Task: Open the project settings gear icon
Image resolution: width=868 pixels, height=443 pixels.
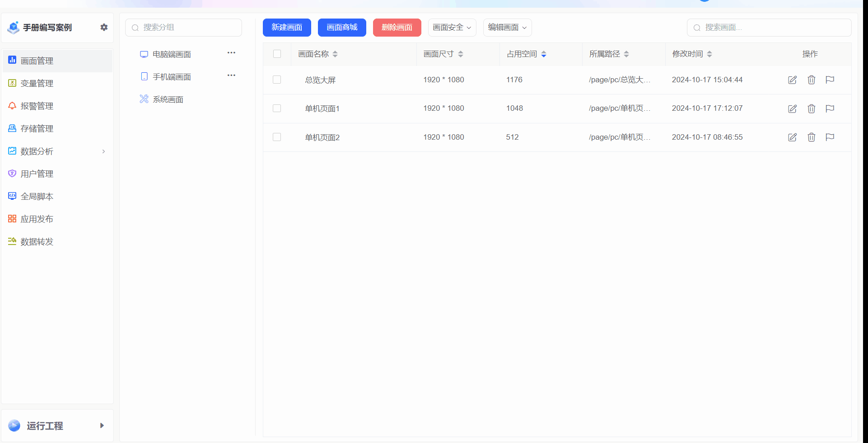Action: point(104,28)
